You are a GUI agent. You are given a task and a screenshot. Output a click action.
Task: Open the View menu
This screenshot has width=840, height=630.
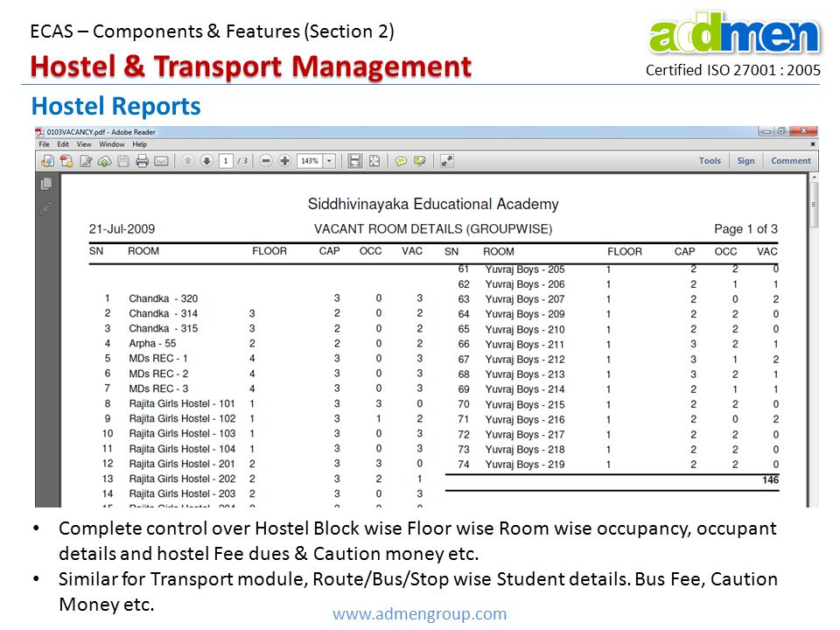point(84,144)
